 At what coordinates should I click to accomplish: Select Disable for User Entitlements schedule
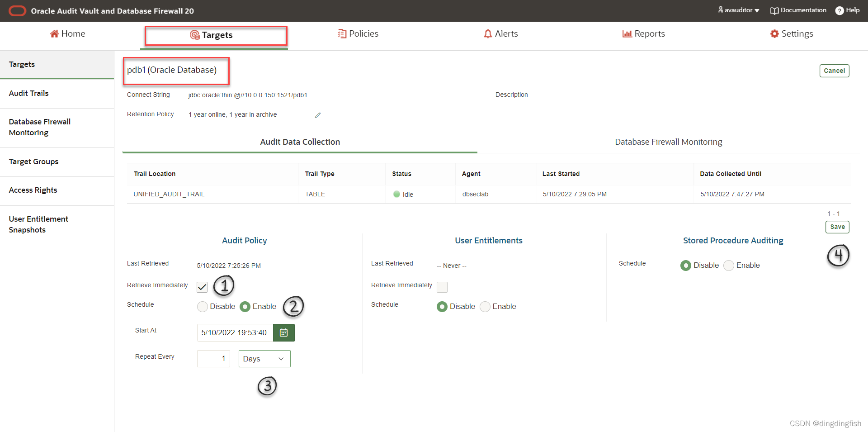442,306
